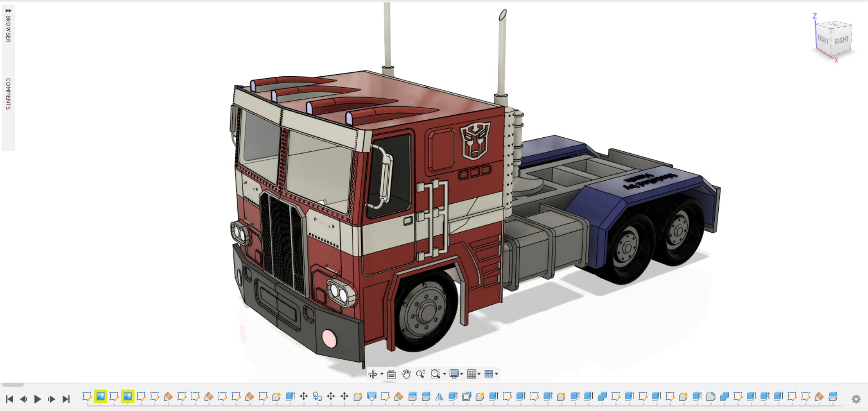Select the final feature in the timeline
Viewport: 868px width, 411px height.
833,397
